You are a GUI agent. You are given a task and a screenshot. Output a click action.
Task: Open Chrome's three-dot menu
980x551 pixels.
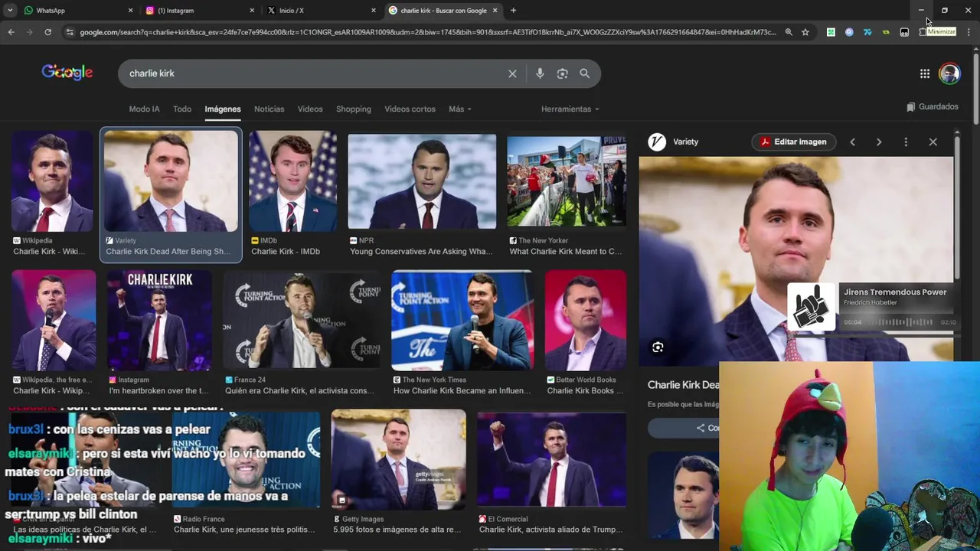coord(969,32)
